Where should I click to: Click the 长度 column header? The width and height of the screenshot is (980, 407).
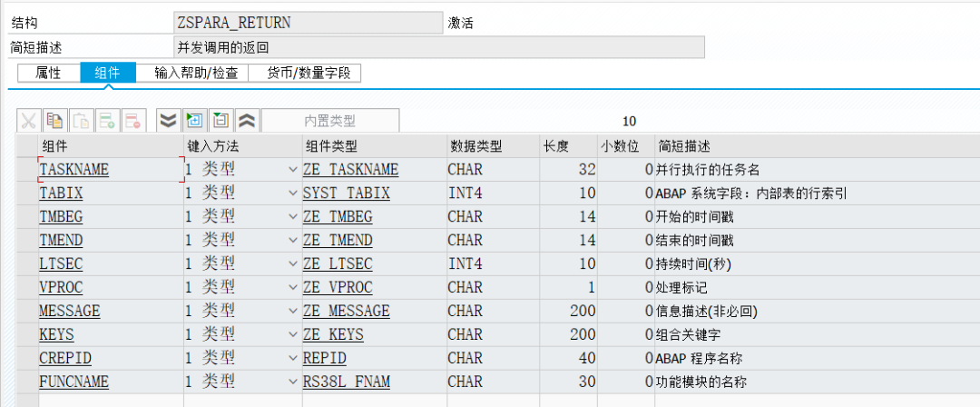[568, 146]
